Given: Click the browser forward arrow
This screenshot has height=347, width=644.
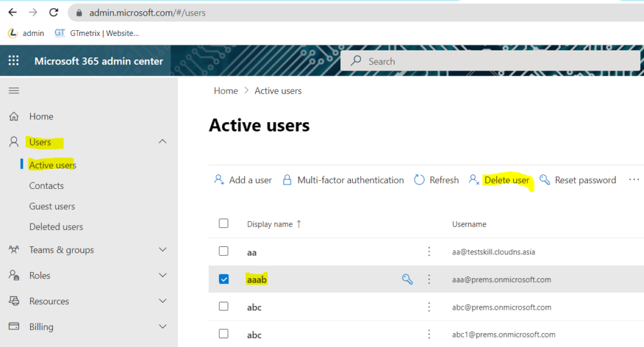Looking at the screenshot, I should [x=33, y=13].
